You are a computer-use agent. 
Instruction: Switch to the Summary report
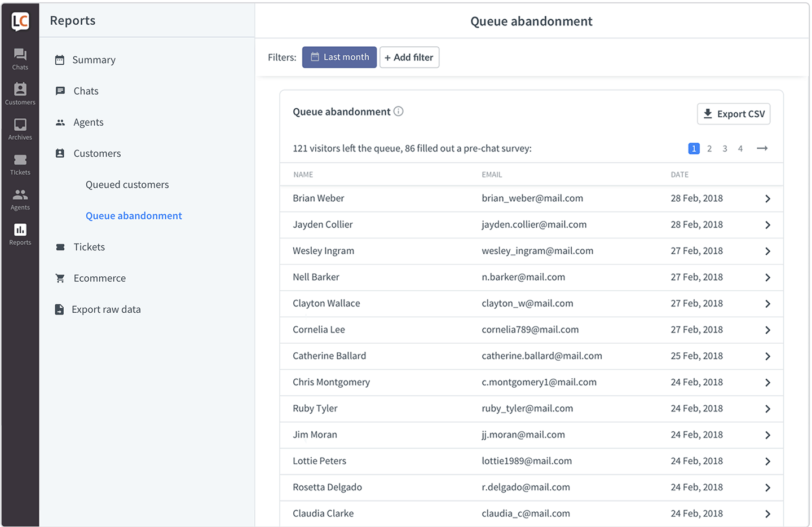(94, 59)
